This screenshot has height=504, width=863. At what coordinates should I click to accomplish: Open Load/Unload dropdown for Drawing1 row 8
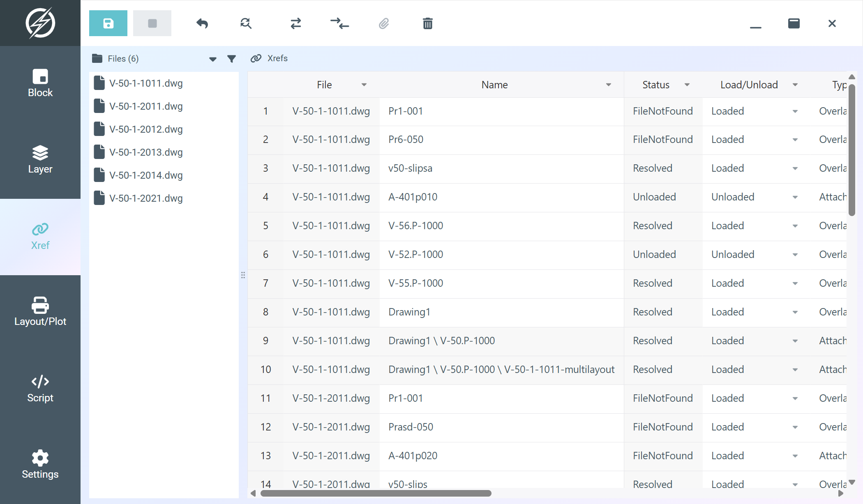(x=795, y=313)
